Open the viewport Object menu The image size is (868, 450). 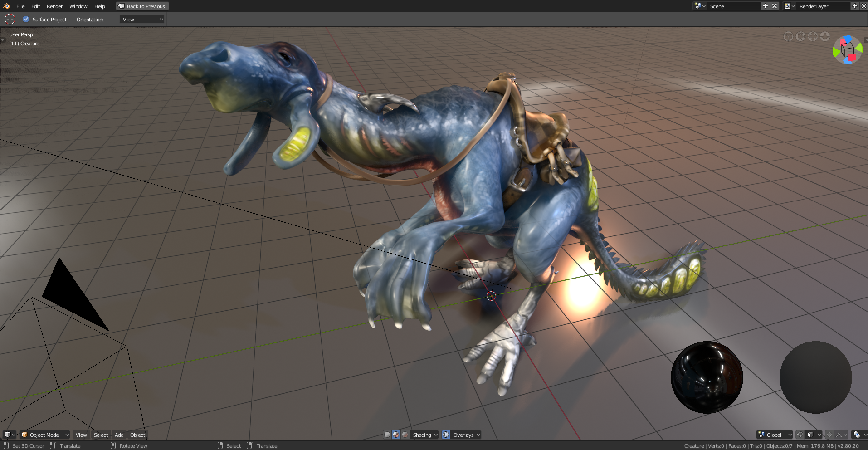pos(137,435)
